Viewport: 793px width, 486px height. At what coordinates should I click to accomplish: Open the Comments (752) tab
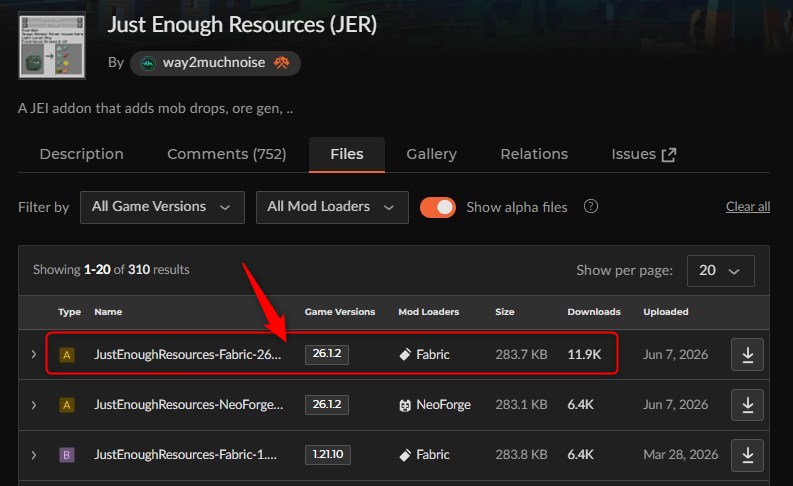pyautogui.click(x=227, y=154)
